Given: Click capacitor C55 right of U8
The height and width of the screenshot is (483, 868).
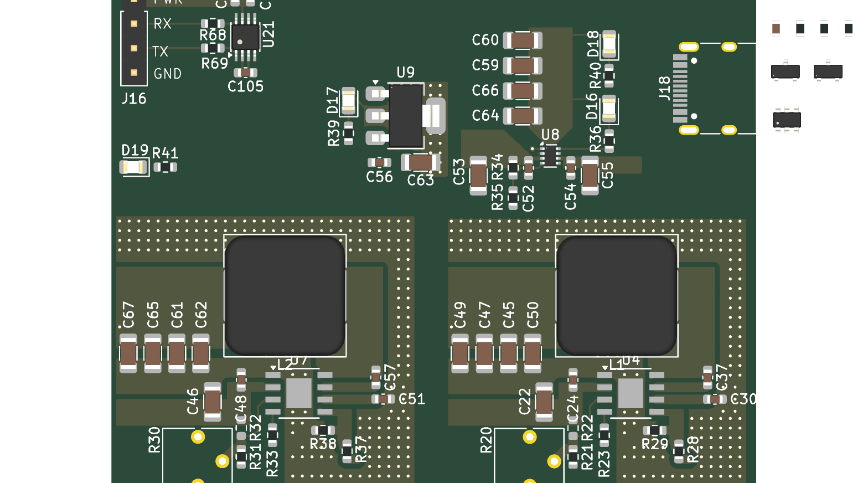Looking at the screenshot, I should click(590, 176).
